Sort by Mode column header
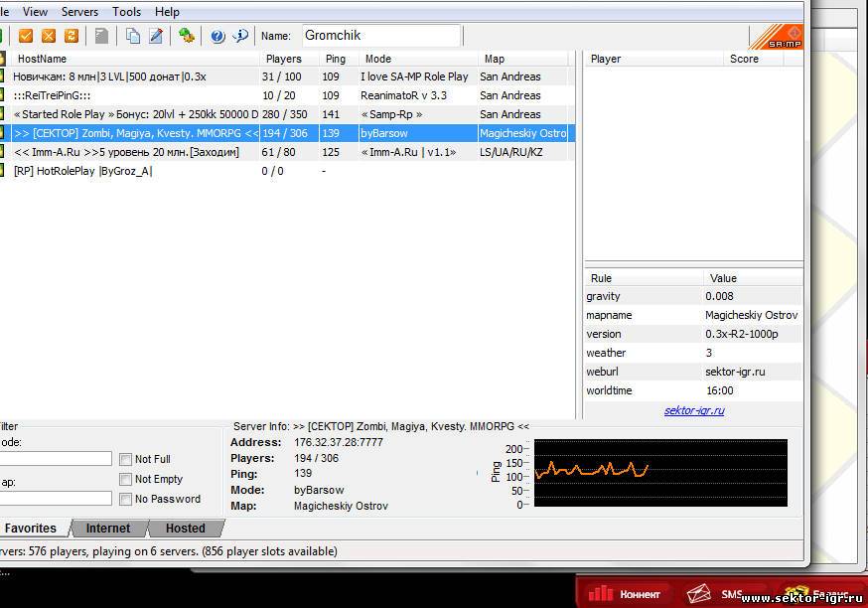This screenshot has width=868, height=608. point(418,59)
